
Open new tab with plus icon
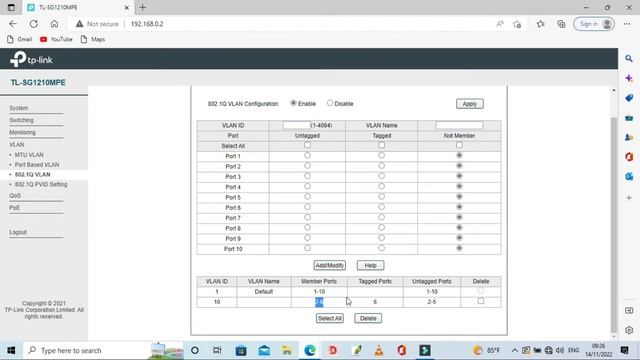point(142,7)
